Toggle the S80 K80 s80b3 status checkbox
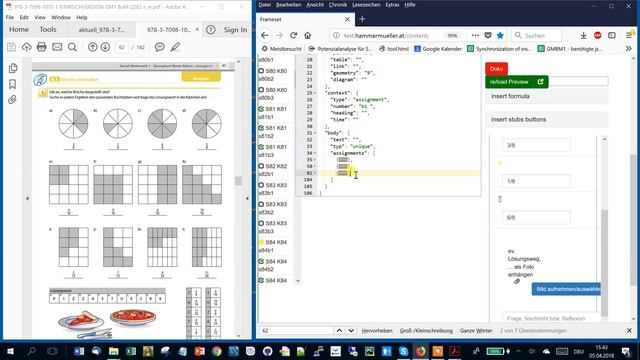Viewport: 640px width, 360px height. [x=261, y=90]
